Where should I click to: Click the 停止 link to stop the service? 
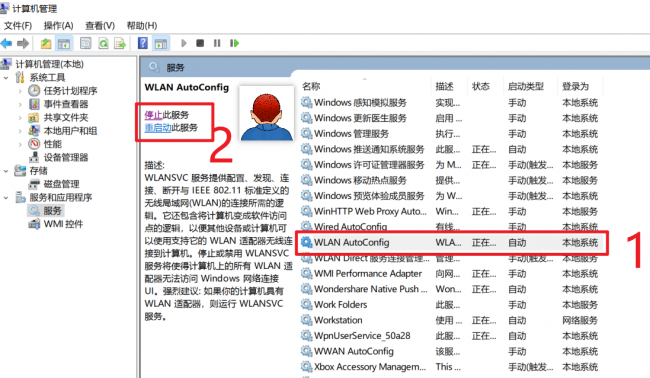pos(153,115)
